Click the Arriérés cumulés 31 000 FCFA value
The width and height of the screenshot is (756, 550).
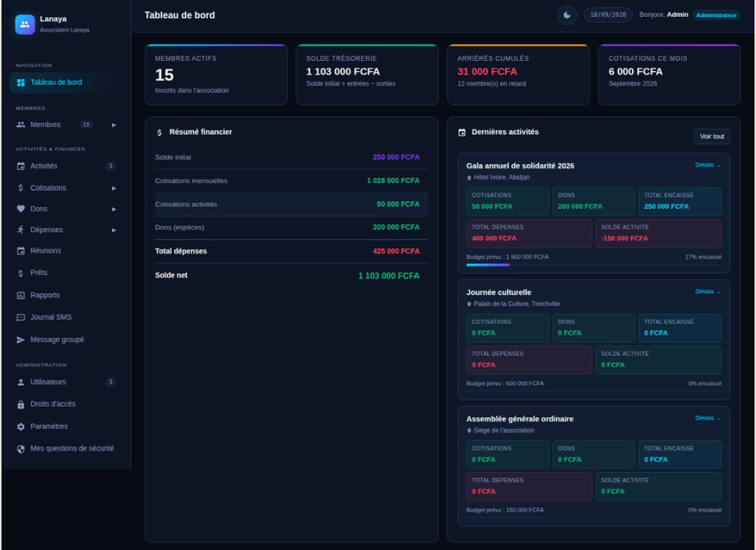coord(487,72)
